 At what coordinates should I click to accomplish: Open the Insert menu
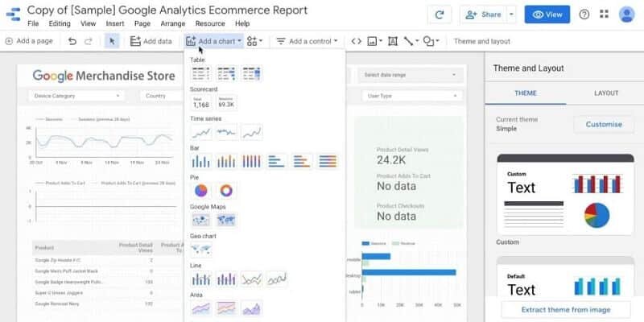click(x=115, y=24)
